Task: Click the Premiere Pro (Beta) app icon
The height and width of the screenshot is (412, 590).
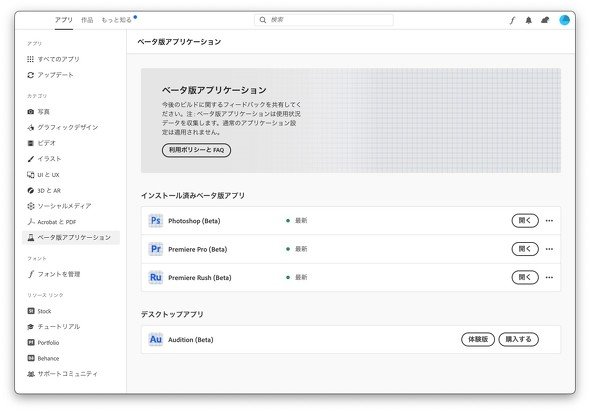Action: pyautogui.click(x=155, y=249)
